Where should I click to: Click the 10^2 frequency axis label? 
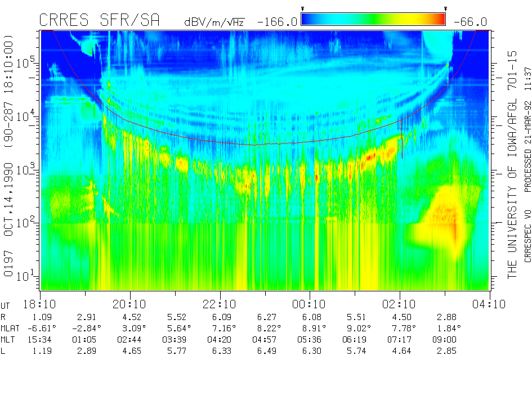(26, 222)
